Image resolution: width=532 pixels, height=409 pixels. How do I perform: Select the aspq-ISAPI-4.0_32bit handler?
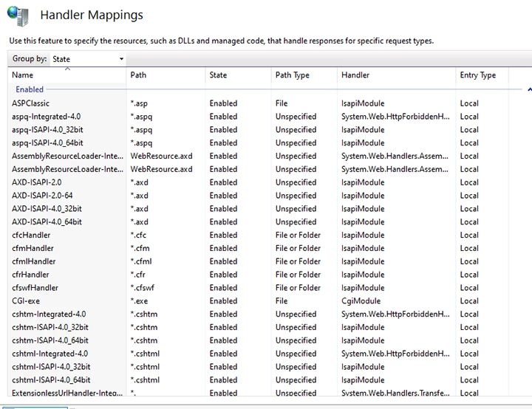pyautogui.click(x=47, y=129)
